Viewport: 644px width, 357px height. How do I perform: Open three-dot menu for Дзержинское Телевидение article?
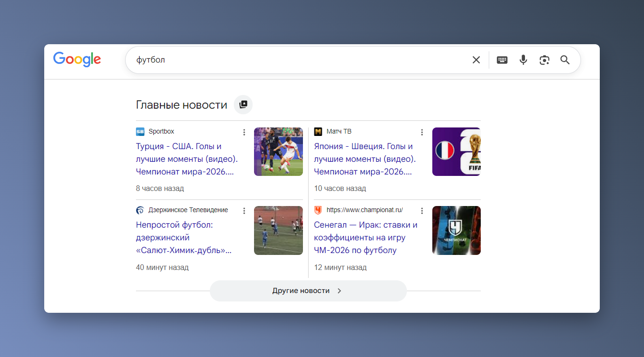click(x=244, y=211)
